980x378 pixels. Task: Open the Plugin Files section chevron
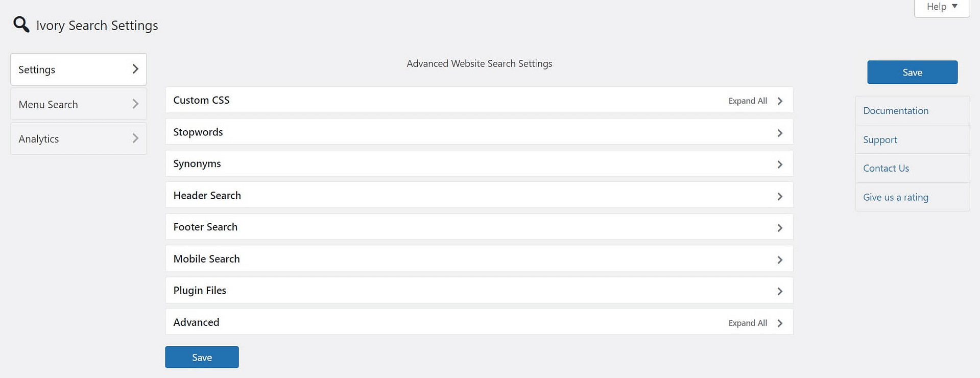click(x=780, y=291)
